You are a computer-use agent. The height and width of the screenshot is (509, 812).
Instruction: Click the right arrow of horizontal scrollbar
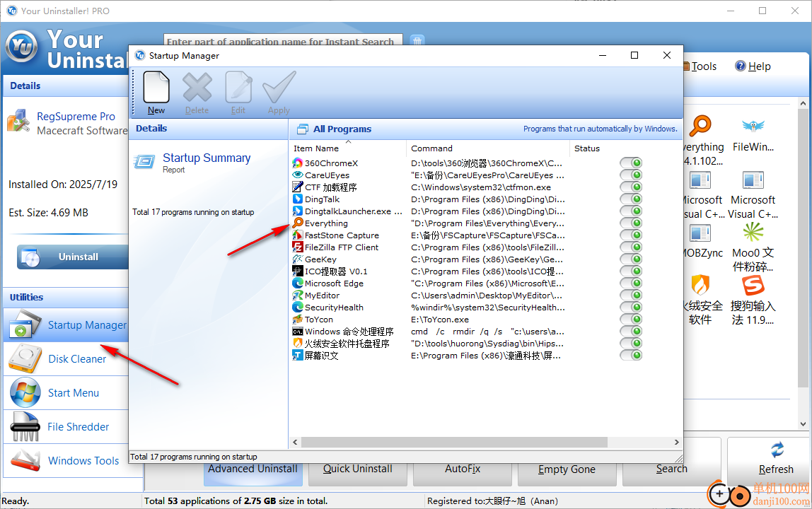[x=676, y=443]
